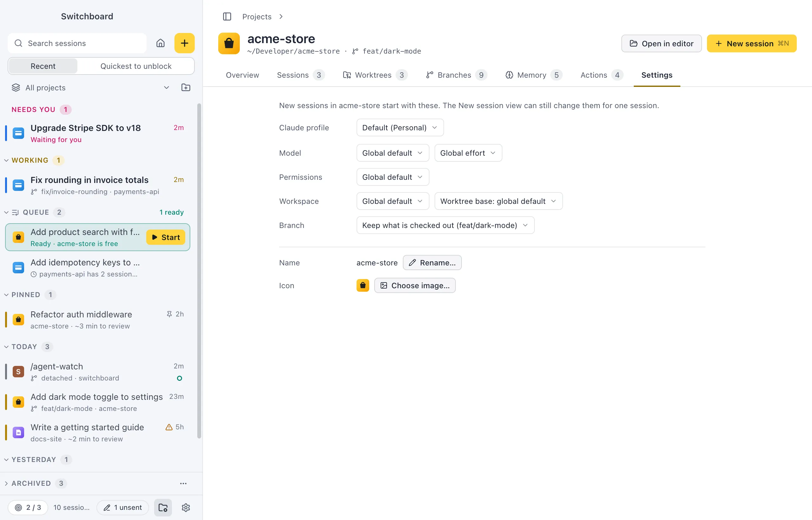Open the Model Global default dropdown
This screenshot has height=520, width=812.
[392, 153]
